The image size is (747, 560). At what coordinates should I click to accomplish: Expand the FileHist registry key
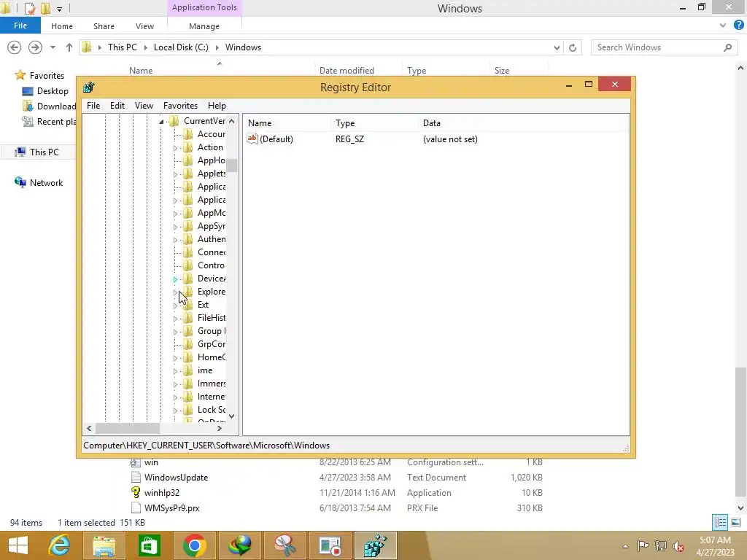click(175, 319)
